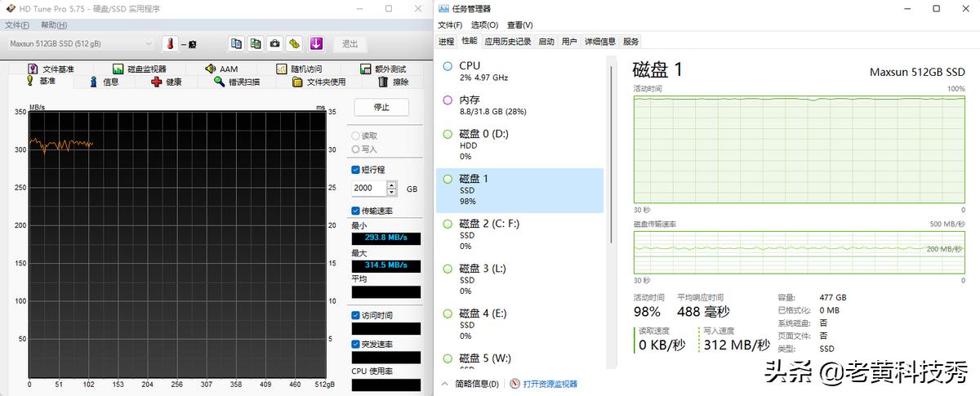Open the 应用历史记录 tab
Screen dimensions: 980x396
[x=508, y=41]
